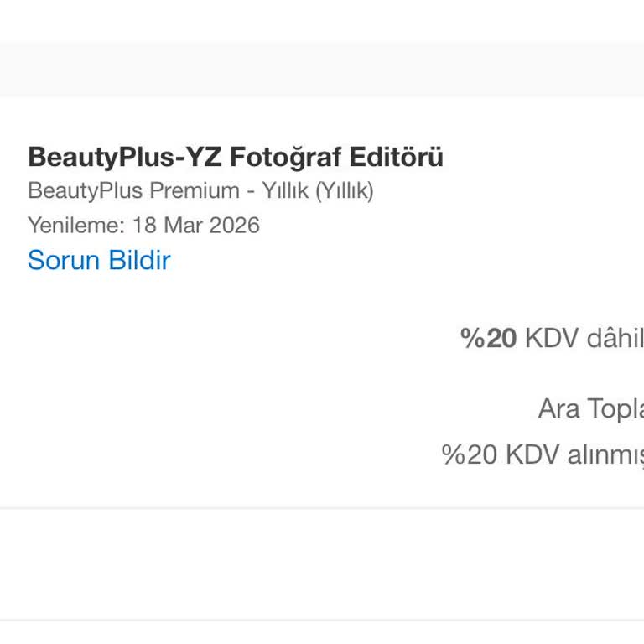Viewport: 644px width, 644px height.
Task: Click the Sorun Bildir link
Action: pyautogui.click(x=99, y=260)
